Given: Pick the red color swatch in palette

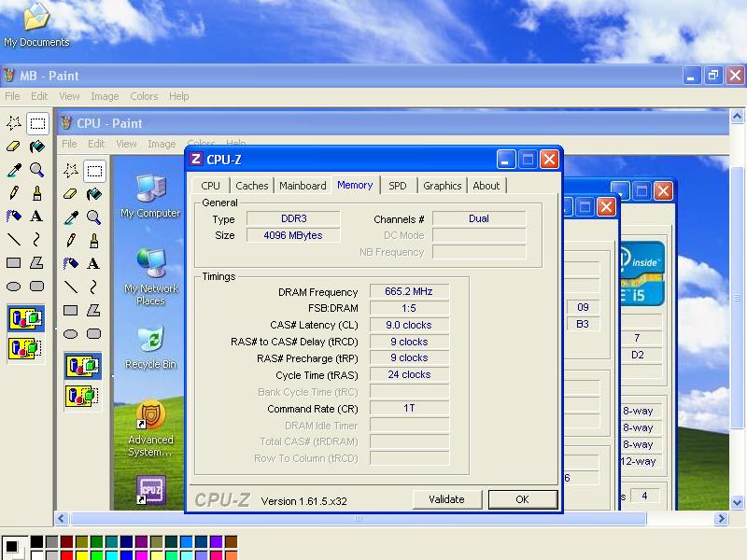Looking at the screenshot, I should pos(66,555).
